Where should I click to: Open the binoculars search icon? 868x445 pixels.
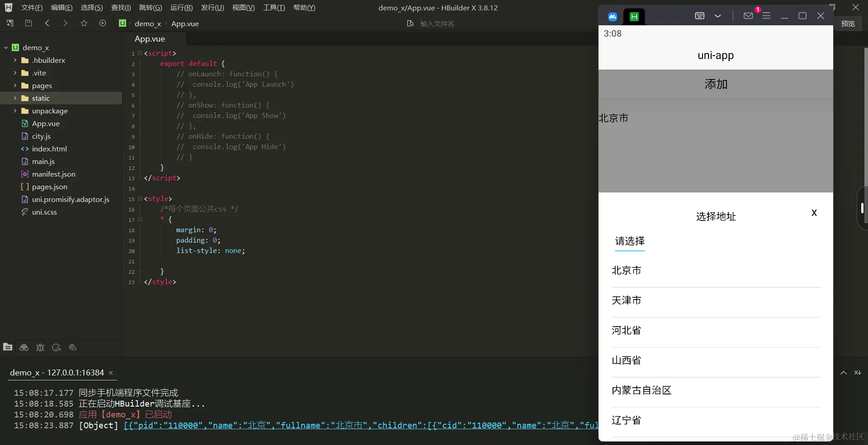pos(24,347)
